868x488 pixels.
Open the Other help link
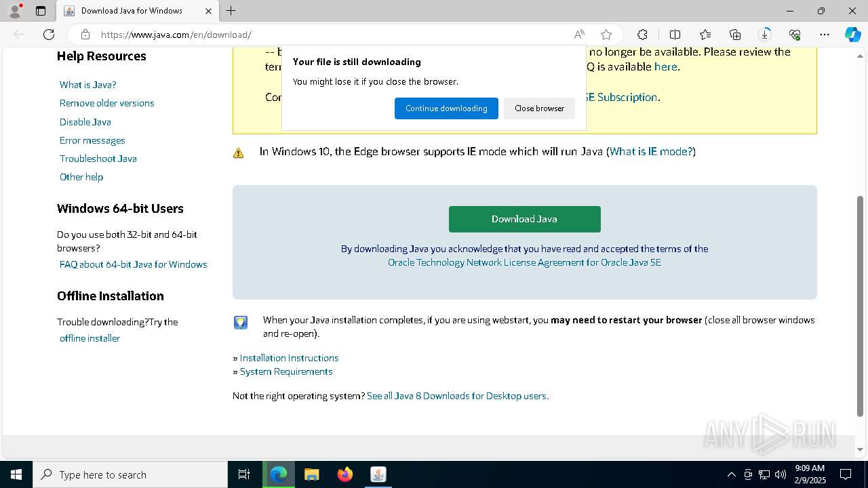(x=81, y=177)
